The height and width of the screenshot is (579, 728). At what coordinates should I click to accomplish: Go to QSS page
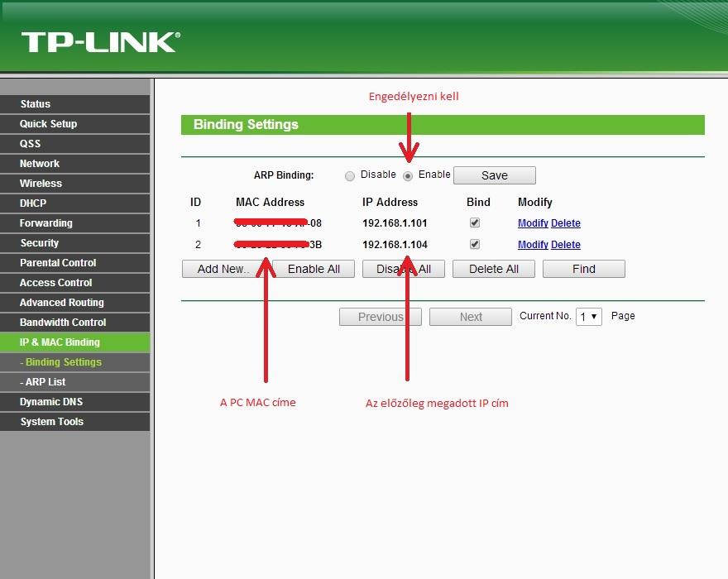coord(74,144)
